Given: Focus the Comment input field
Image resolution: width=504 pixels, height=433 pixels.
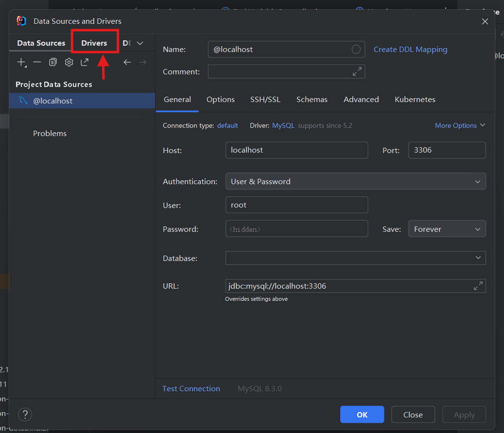Looking at the screenshot, I should pyautogui.click(x=286, y=71).
